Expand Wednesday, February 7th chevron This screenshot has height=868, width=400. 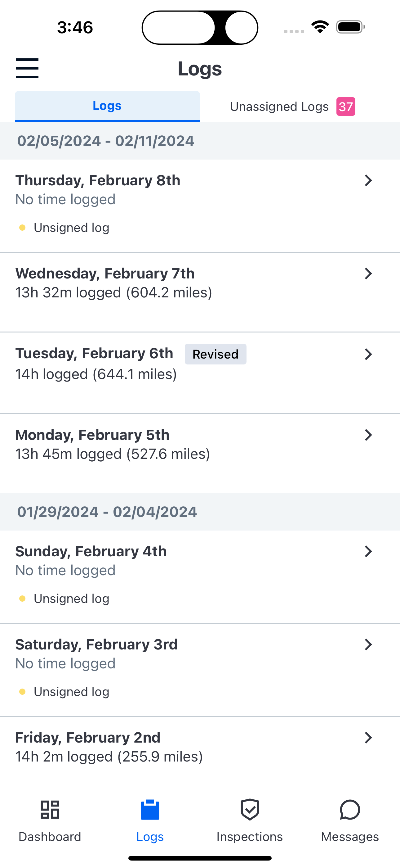368,274
